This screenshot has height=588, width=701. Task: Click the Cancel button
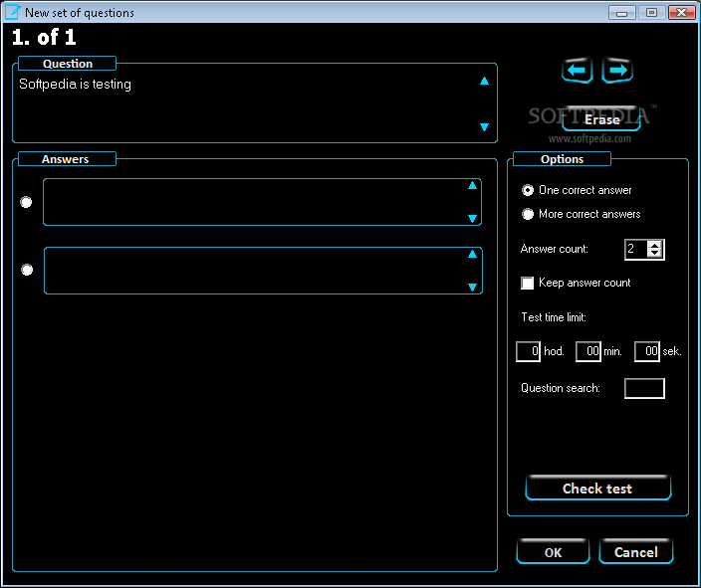pos(635,552)
